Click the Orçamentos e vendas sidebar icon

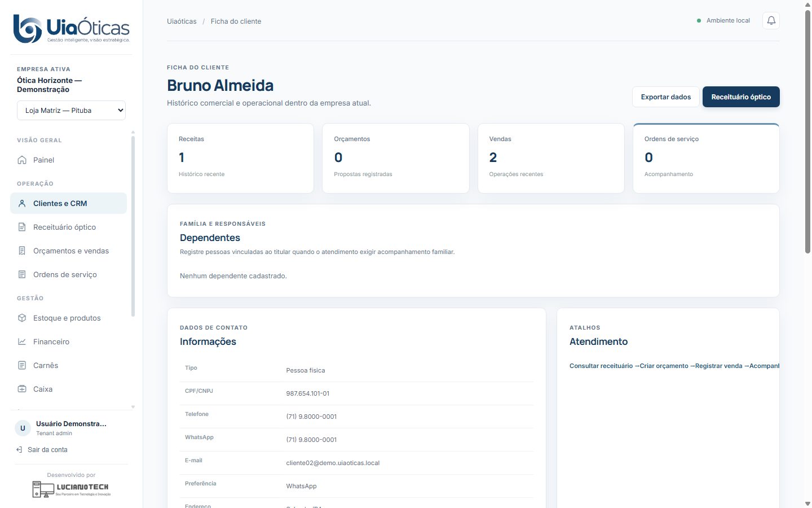22,251
